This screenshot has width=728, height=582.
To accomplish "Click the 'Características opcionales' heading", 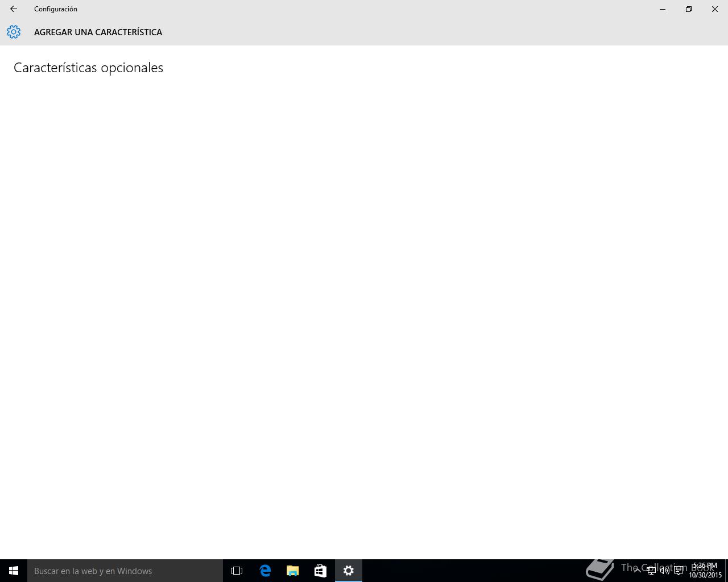I will [x=89, y=68].
